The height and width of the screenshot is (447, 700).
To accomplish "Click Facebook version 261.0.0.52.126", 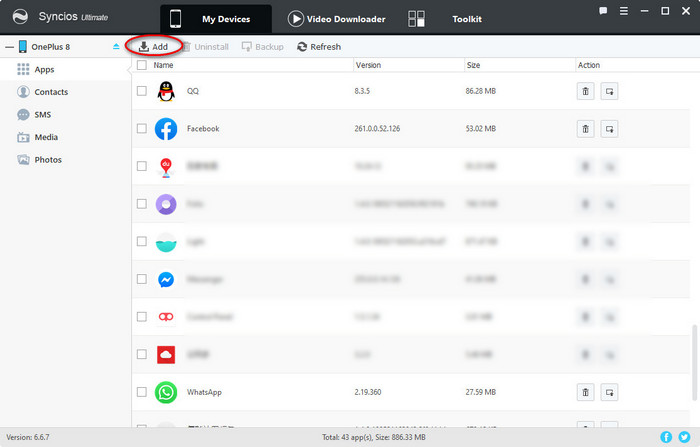I will [377, 129].
